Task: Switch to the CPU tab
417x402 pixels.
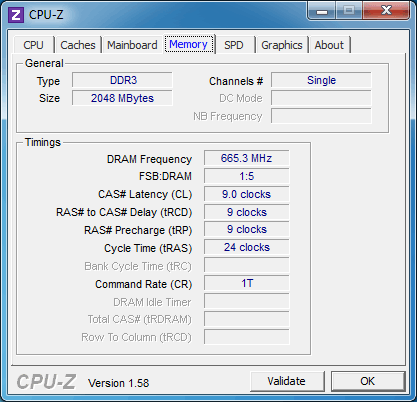Action: click(x=33, y=45)
